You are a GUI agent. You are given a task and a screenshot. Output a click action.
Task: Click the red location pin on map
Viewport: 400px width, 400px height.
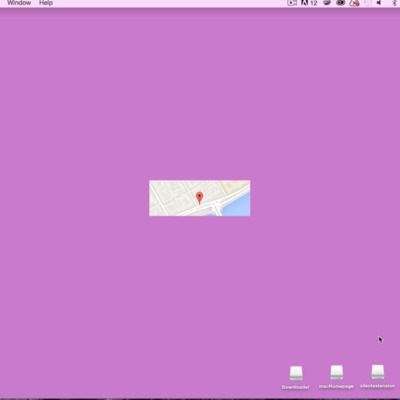pos(199,198)
